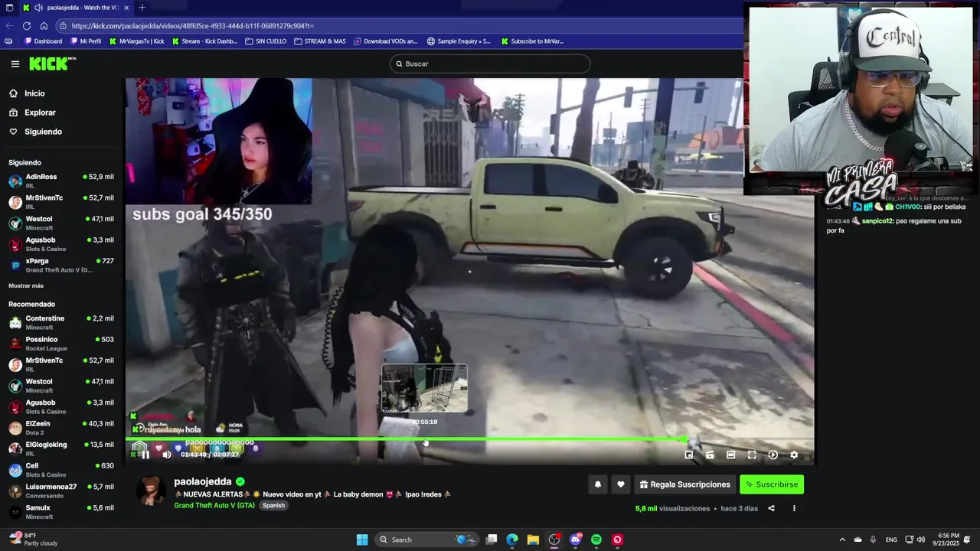
Task: Open the Grand Theft Auto V (GTA) category link
Action: pos(214,505)
